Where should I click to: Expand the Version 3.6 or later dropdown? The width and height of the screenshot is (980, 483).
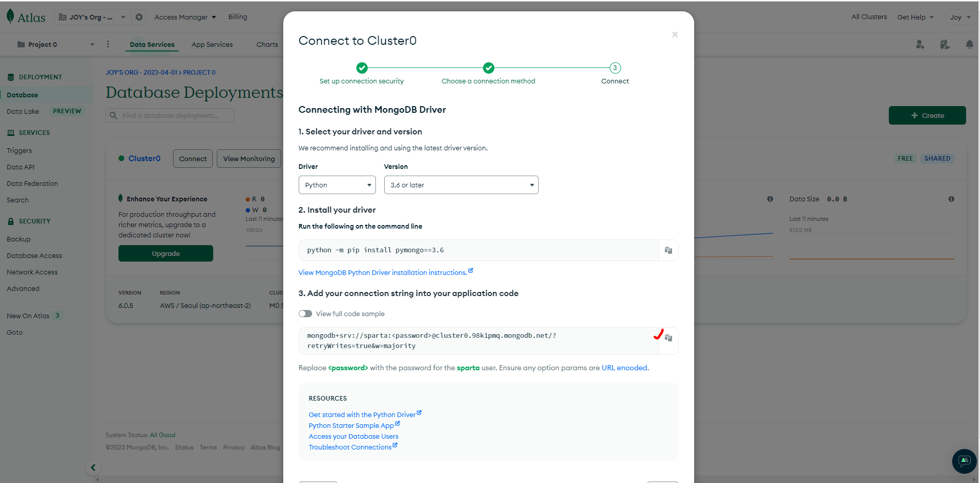(461, 185)
